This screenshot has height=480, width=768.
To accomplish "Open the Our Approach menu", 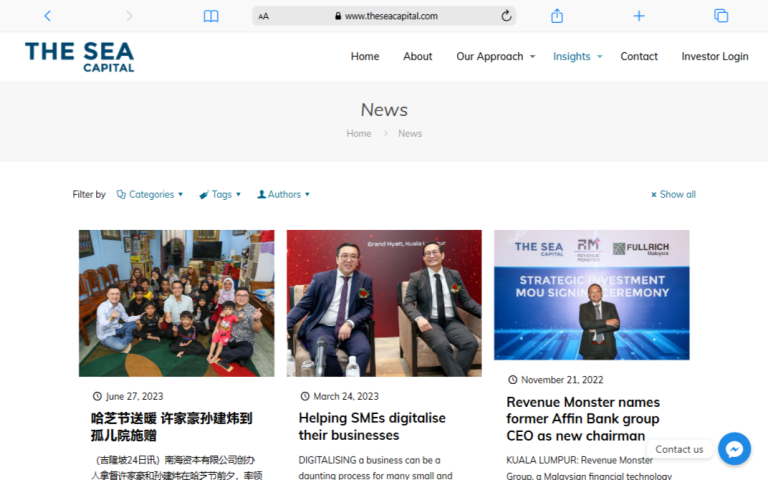I will [495, 56].
